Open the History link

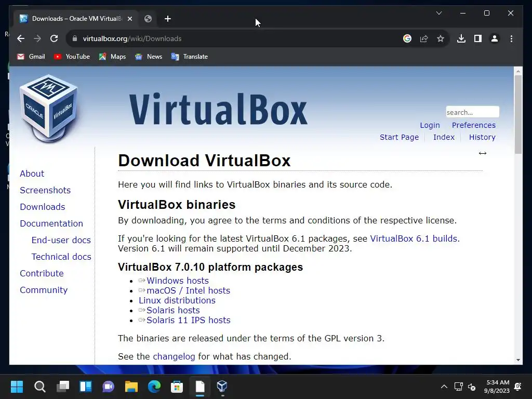(482, 137)
